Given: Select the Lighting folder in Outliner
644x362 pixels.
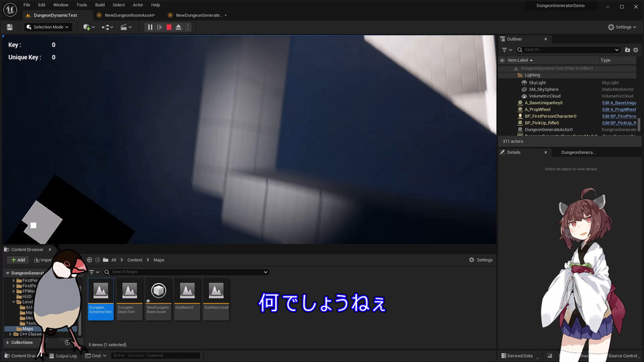Looking at the screenshot, I should click(532, 75).
